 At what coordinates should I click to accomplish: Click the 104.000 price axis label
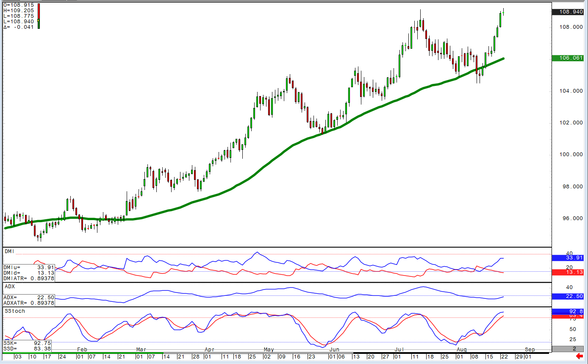pyautogui.click(x=570, y=91)
